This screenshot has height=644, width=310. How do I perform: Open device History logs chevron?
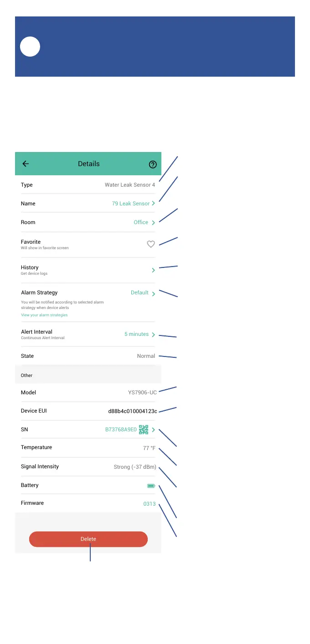pyautogui.click(x=153, y=270)
